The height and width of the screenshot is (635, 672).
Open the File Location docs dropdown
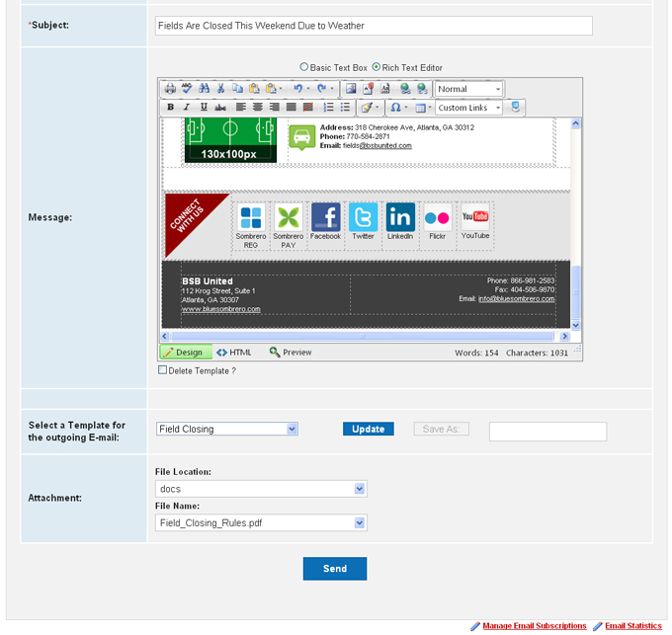261,489
